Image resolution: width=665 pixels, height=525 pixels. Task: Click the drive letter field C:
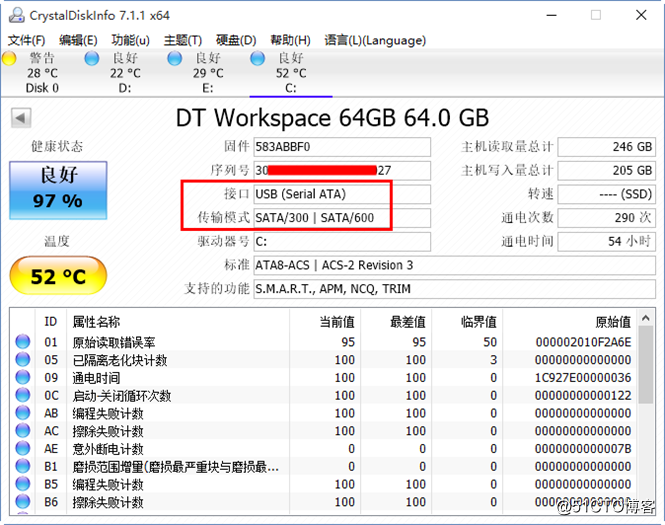click(x=342, y=242)
